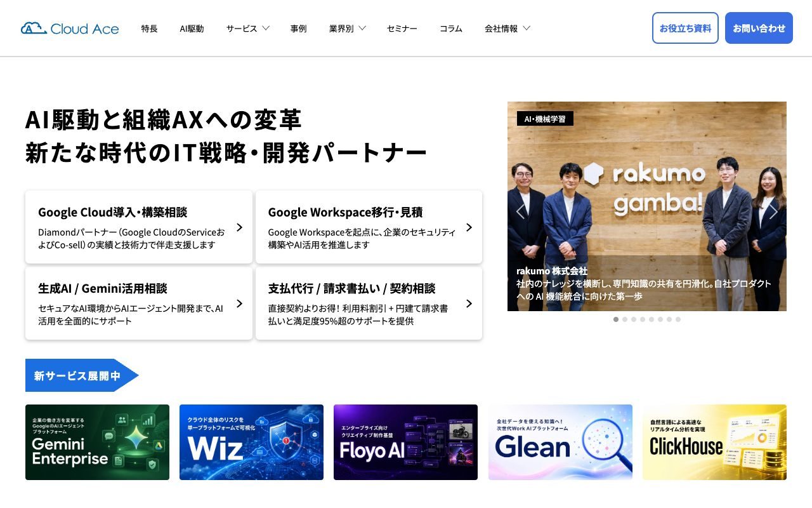Go to the セミナー page
The image size is (812, 508).
point(402,29)
